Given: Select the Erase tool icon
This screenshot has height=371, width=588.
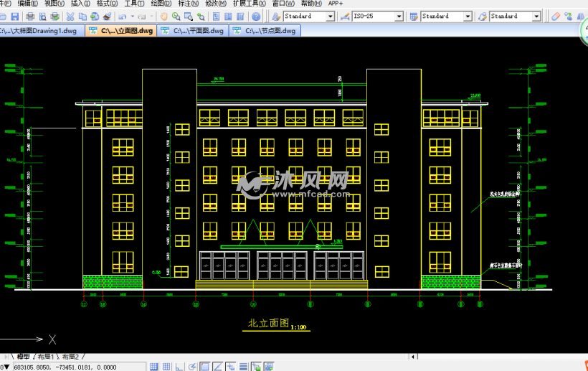Looking at the screenshot, I should pyautogui.click(x=557, y=16).
